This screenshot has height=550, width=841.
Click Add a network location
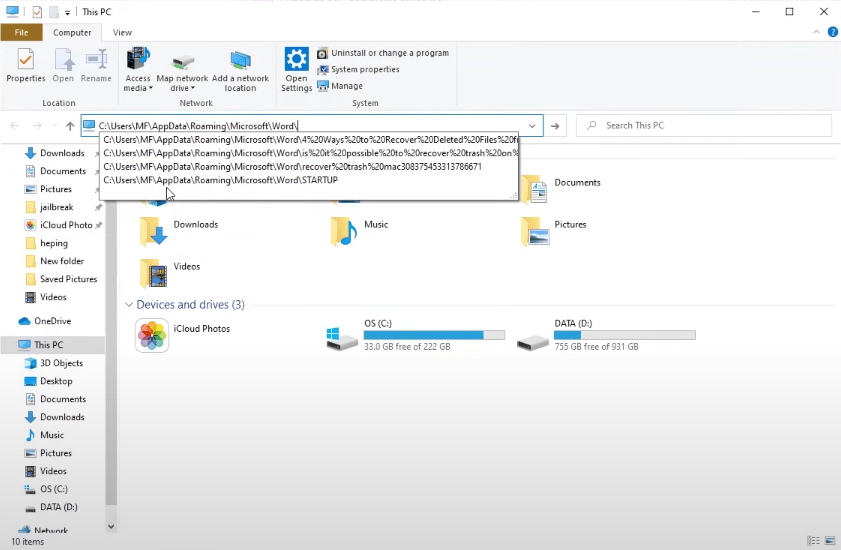(x=240, y=71)
